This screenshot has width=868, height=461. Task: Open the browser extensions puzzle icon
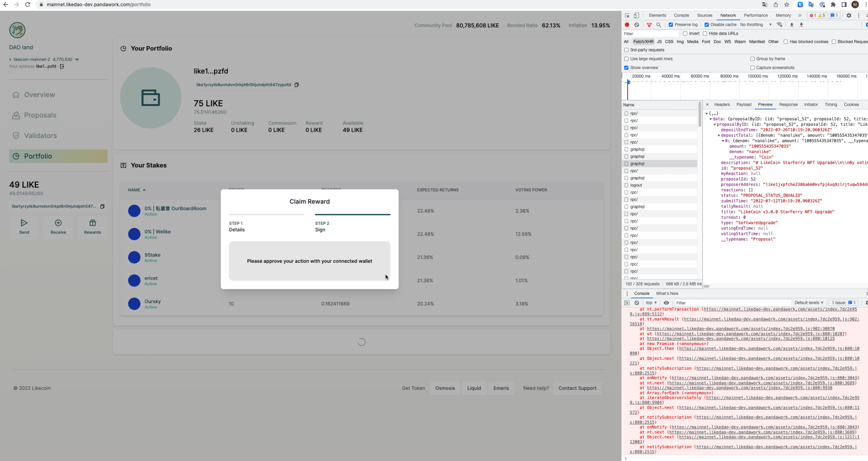point(833,5)
